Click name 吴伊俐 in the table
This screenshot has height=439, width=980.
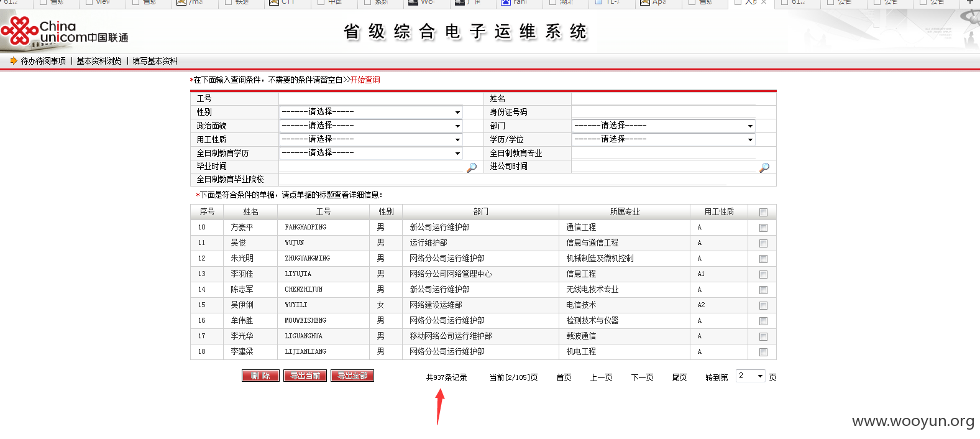[242, 305]
